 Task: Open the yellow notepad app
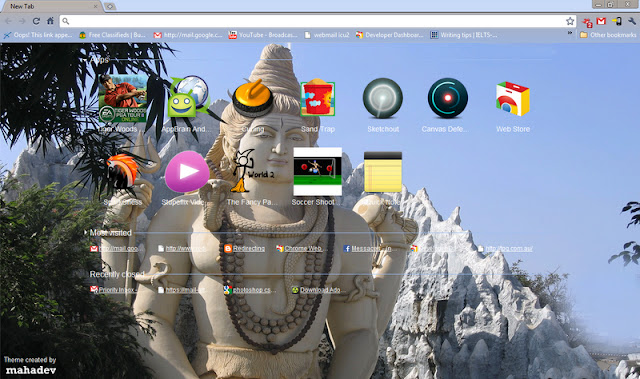(383, 172)
